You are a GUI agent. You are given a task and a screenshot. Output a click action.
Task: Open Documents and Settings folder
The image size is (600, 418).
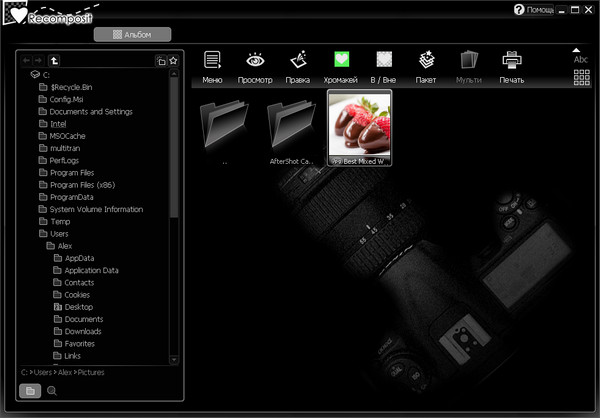(86, 112)
